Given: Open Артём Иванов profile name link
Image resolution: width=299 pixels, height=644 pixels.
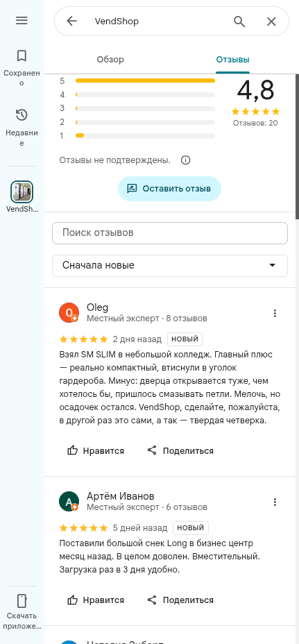Looking at the screenshot, I should pos(121,495).
